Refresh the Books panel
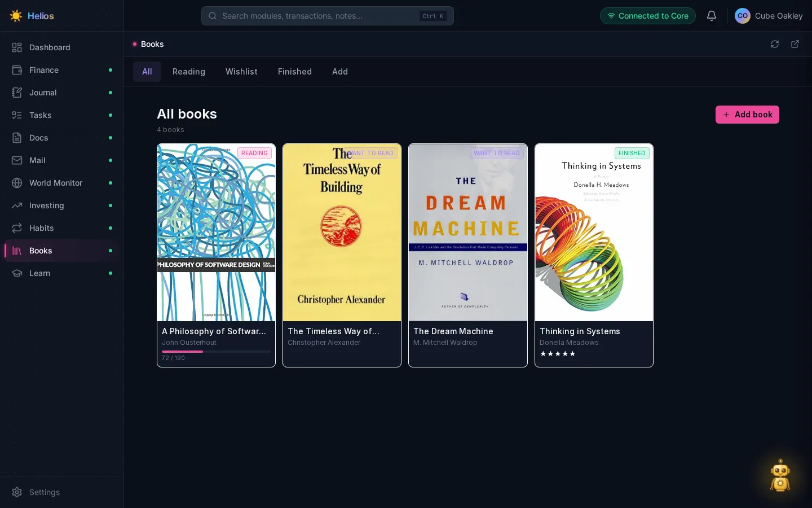 (775, 44)
